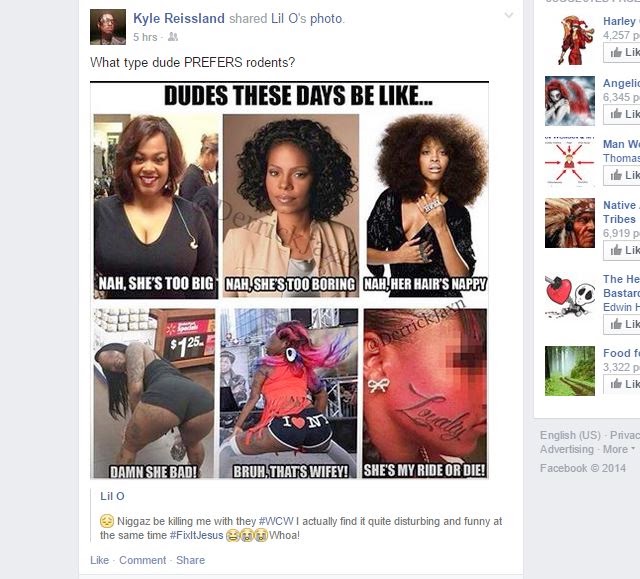Screen dimensions: 640x579
Task: Open the post options chevron at top right
Action: pyautogui.click(x=509, y=16)
